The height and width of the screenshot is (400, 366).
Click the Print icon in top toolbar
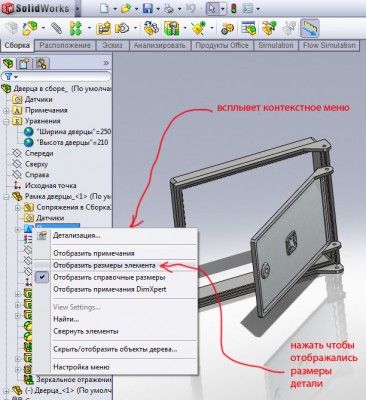pos(169,8)
